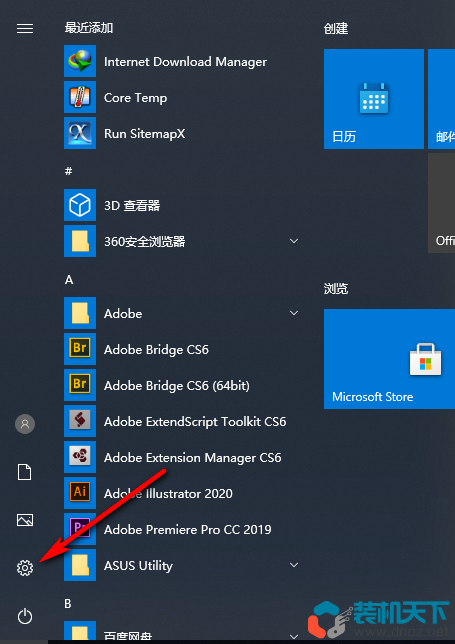Click the letter B section header
Viewport: 455px width, 644px height.
click(x=68, y=603)
